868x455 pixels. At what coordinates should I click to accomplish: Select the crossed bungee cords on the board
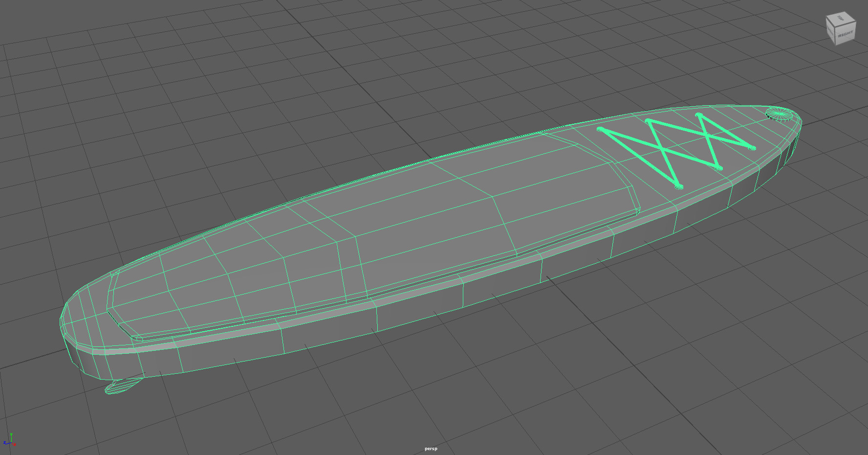[677, 150]
